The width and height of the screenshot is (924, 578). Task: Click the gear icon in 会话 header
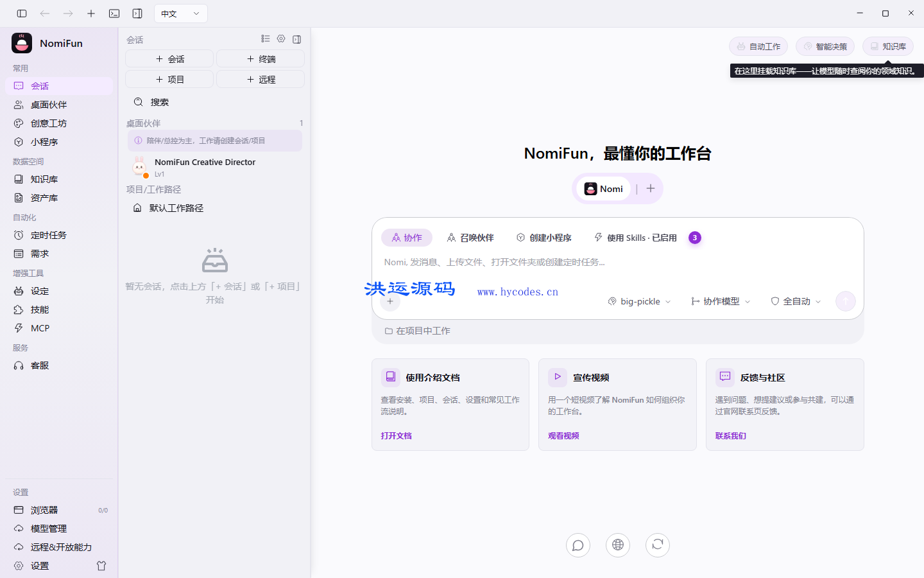[281, 39]
